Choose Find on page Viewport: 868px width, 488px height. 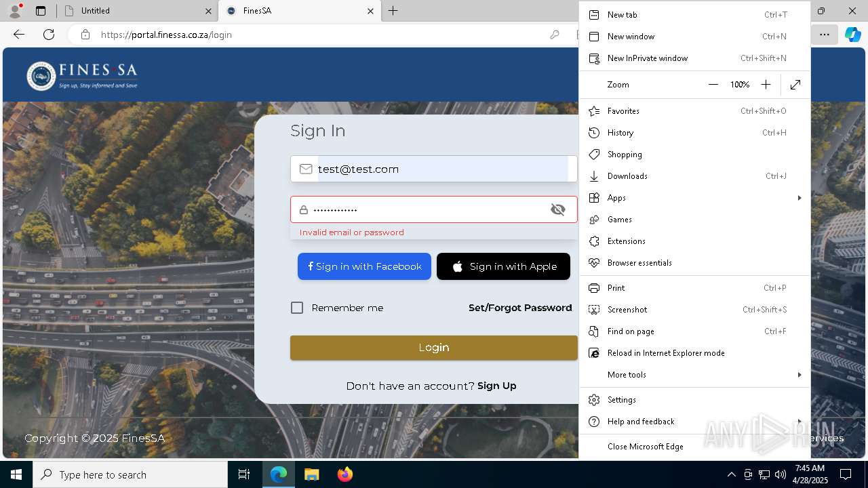point(694,331)
